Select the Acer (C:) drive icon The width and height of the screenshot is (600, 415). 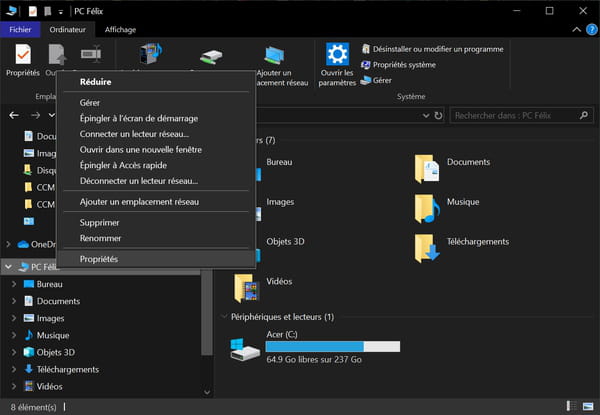pos(245,349)
